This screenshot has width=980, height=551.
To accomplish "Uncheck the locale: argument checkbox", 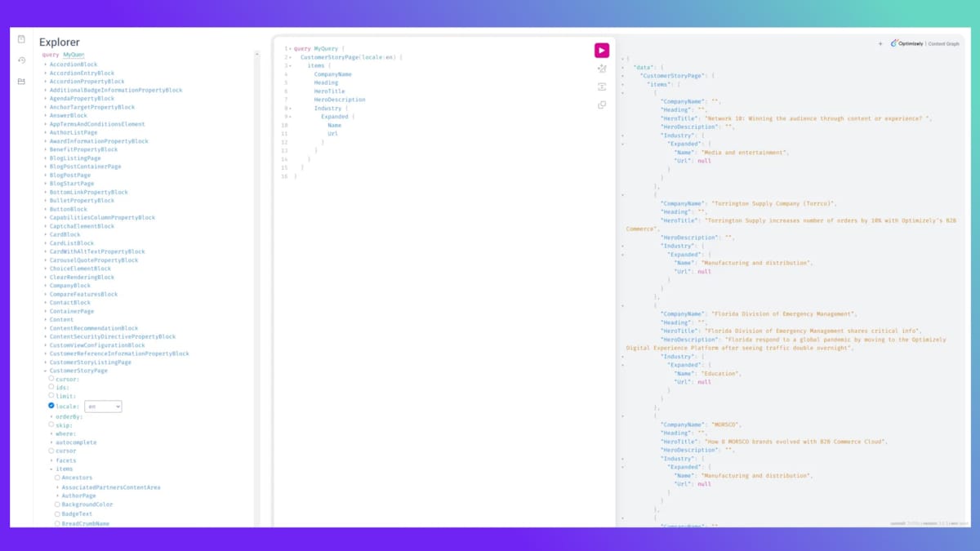I will click(51, 406).
